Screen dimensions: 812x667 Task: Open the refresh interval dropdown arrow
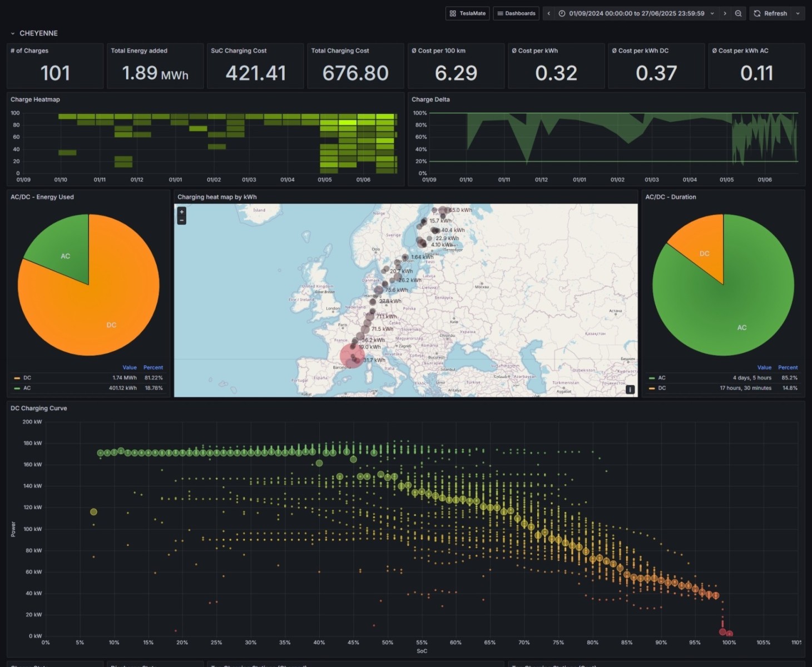[x=798, y=13]
